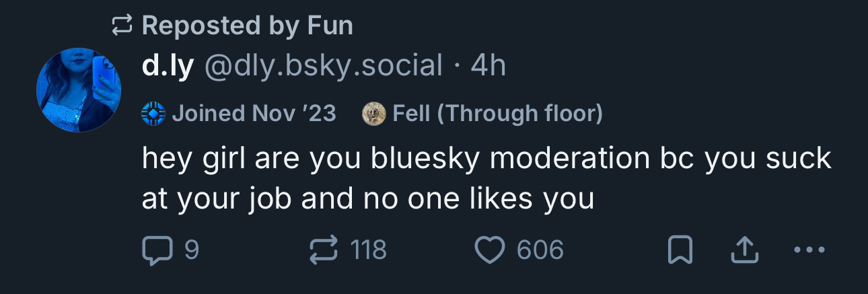Click the like count of 606
Image resolution: width=868 pixels, height=294 pixels.
[540, 251]
